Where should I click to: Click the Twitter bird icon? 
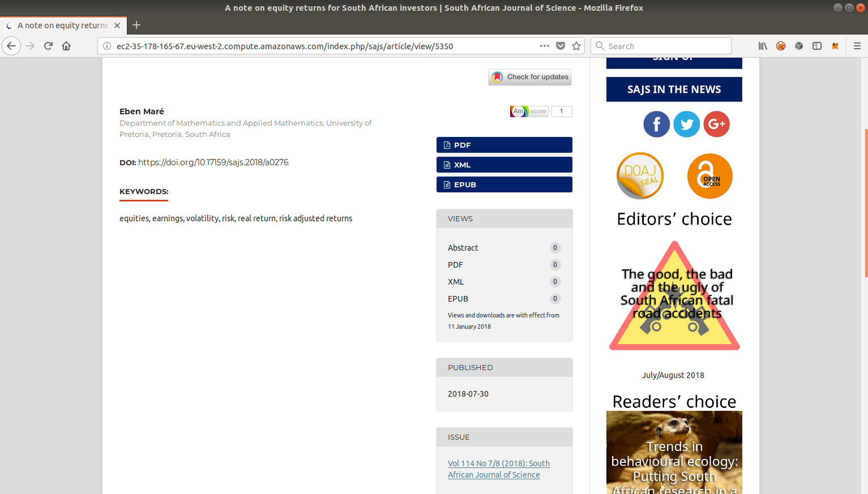click(686, 124)
